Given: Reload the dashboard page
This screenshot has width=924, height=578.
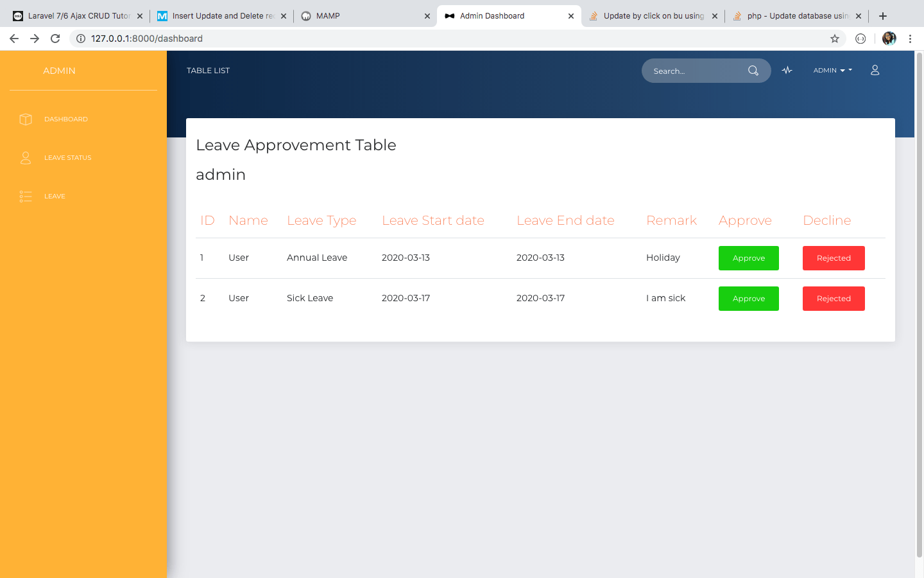Looking at the screenshot, I should coord(55,39).
